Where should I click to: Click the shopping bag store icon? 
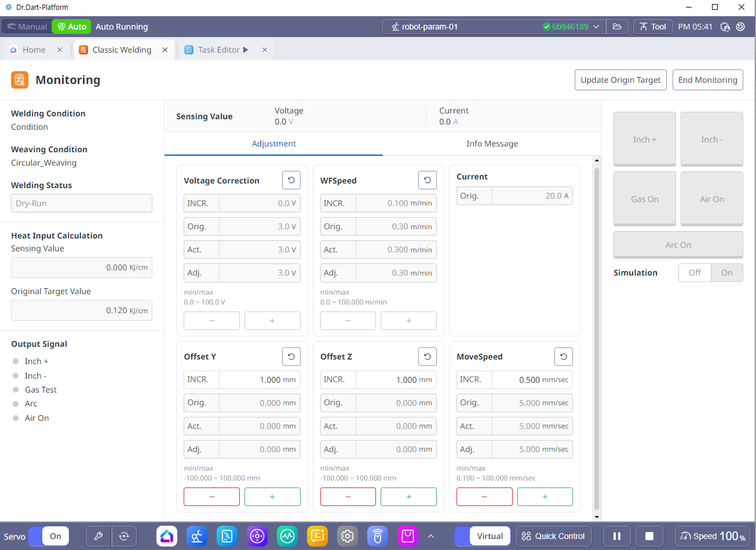[408, 536]
